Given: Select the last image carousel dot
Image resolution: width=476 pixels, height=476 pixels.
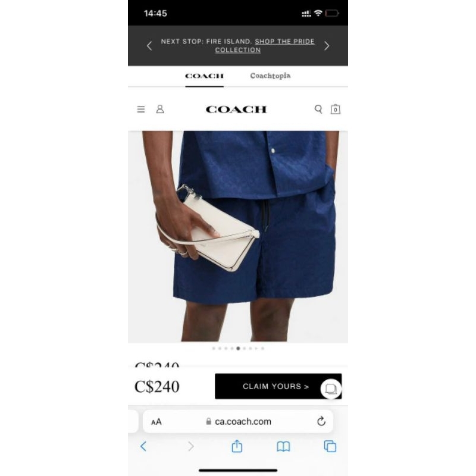Looking at the screenshot, I should (x=262, y=349).
